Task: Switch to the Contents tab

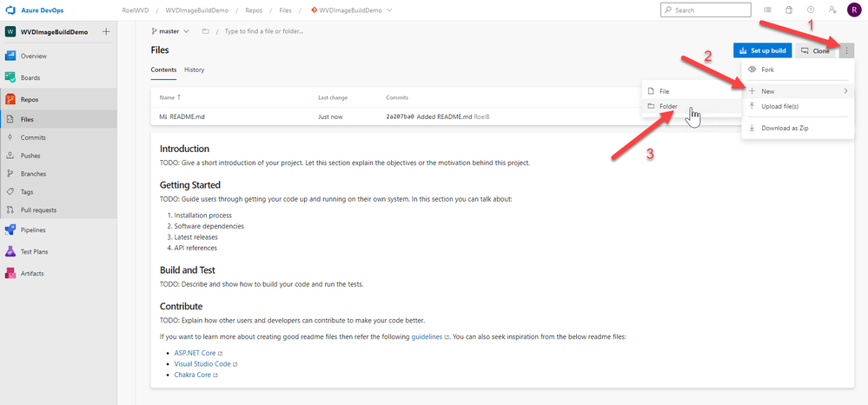Action: pos(163,70)
